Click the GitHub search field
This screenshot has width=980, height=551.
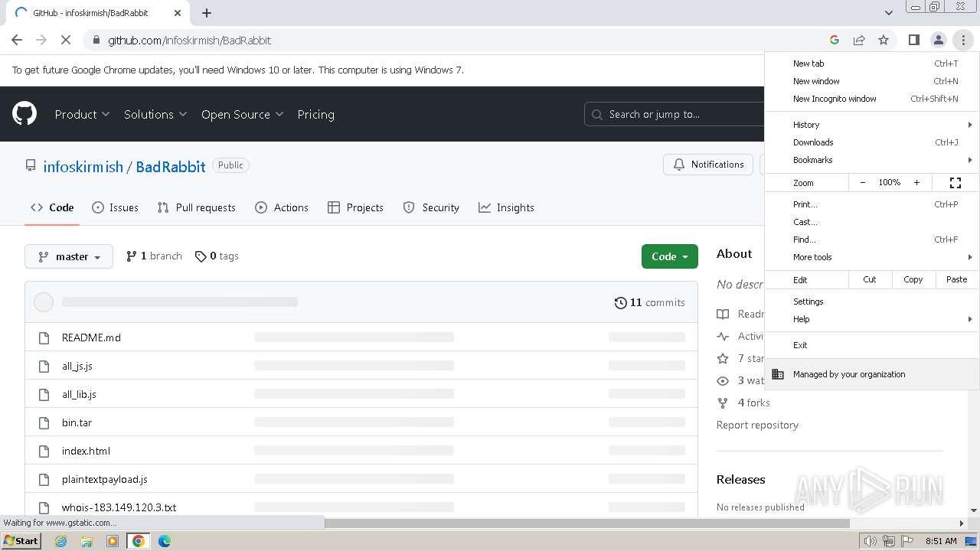674,114
